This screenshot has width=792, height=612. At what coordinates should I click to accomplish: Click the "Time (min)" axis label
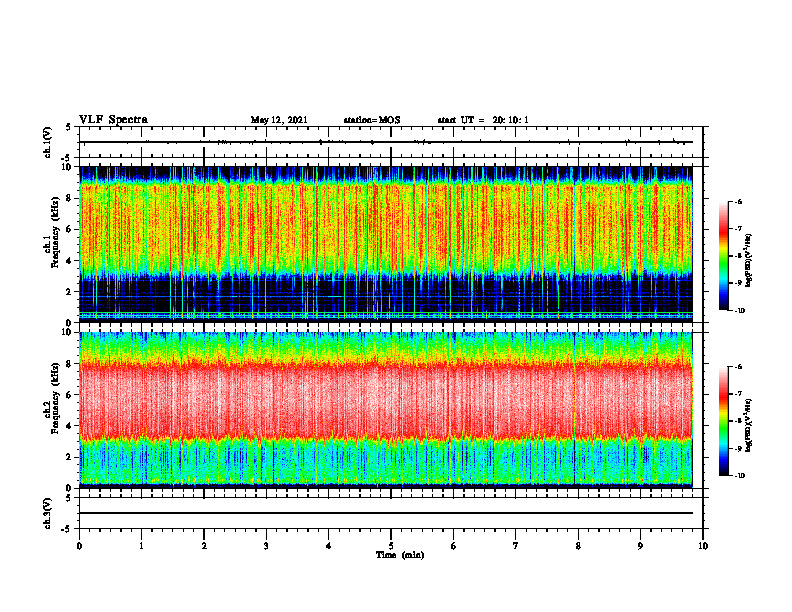(x=400, y=555)
